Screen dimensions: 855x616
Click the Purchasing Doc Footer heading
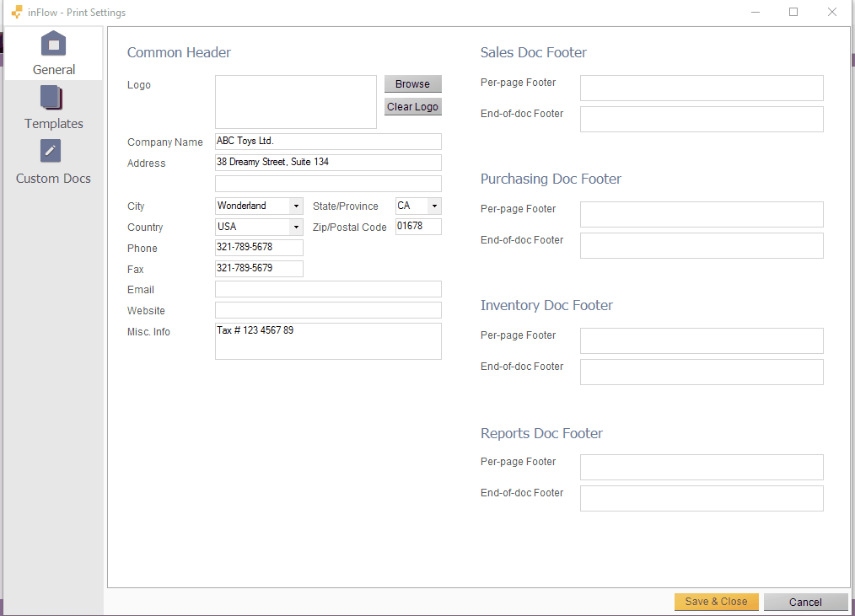tap(551, 179)
